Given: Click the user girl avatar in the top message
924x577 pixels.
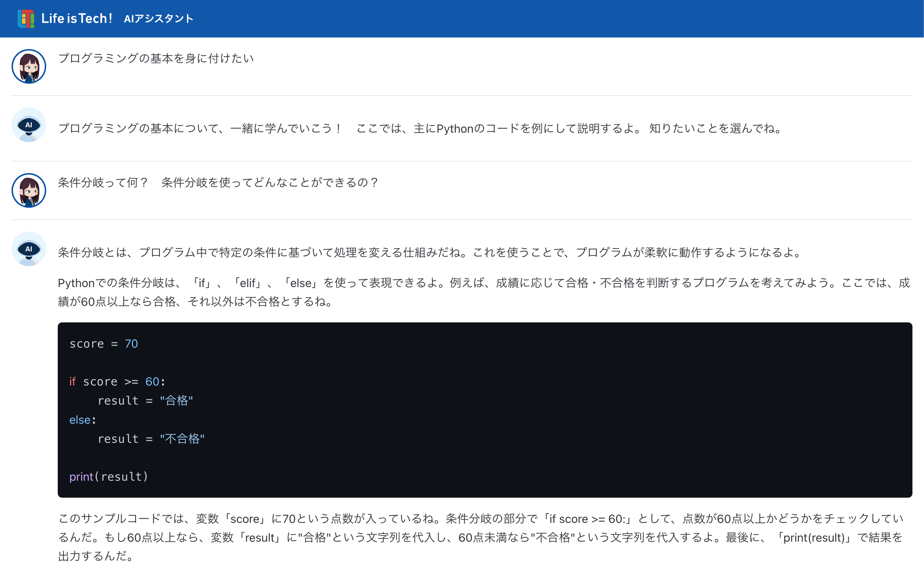Looking at the screenshot, I should 29,67.
